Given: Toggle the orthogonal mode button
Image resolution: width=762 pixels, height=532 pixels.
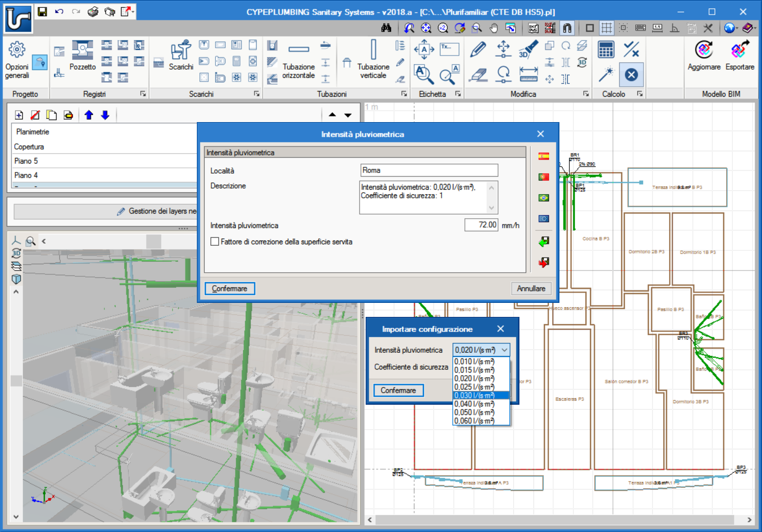Looking at the screenshot, I should click(x=674, y=28).
